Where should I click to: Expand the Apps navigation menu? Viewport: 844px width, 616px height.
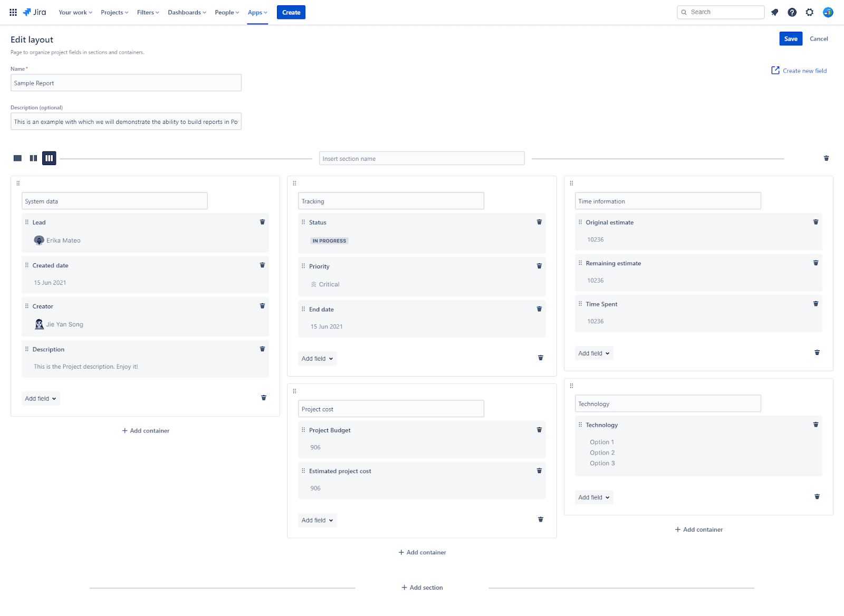257,12
